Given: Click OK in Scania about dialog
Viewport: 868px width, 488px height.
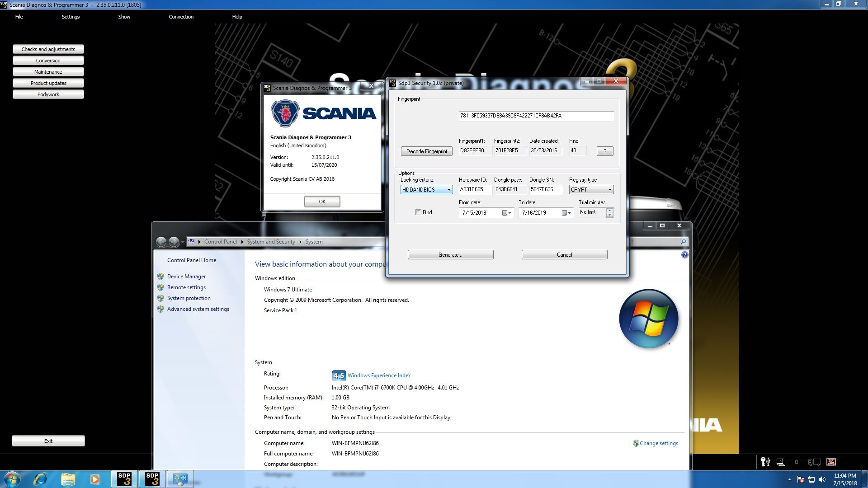Looking at the screenshot, I should point(322,202).
